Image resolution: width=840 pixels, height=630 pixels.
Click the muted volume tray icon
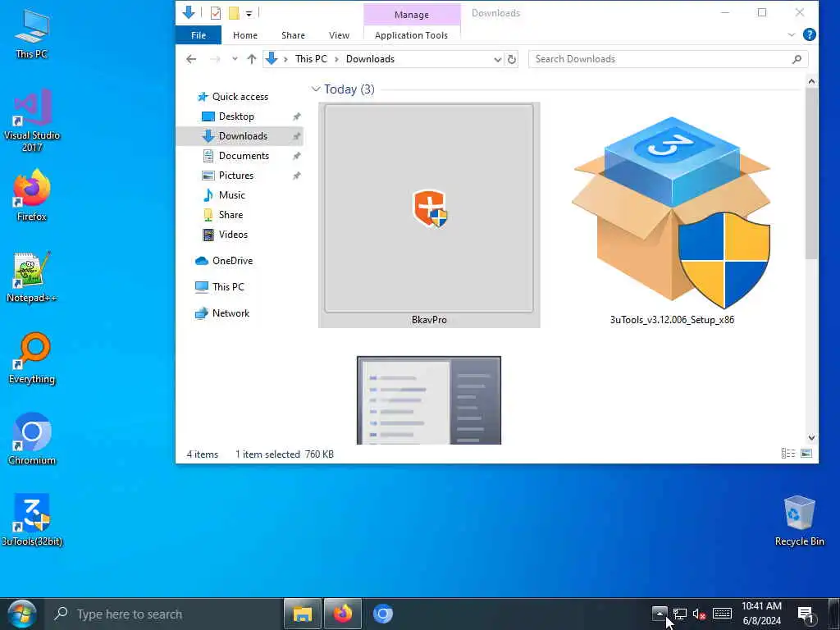699,614
